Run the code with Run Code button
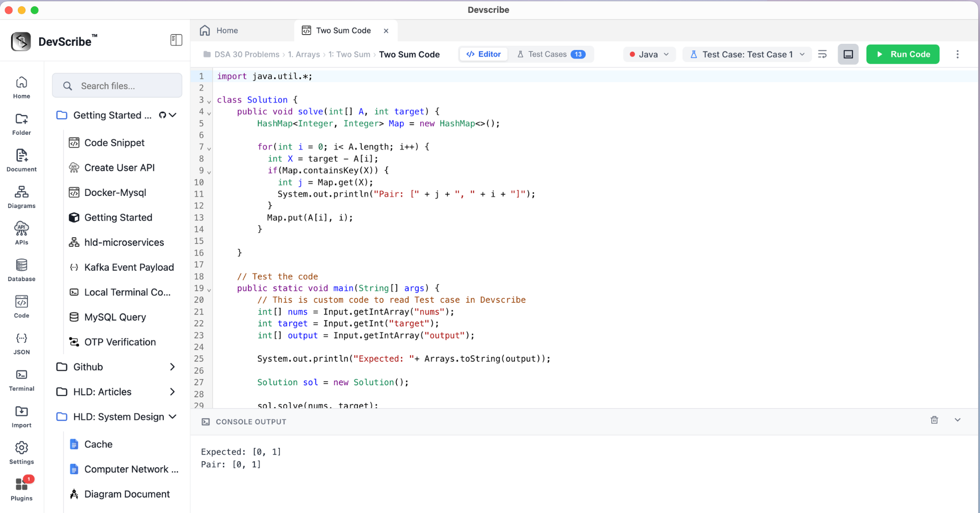This screenshot has height=513, width=980. click(903, 54)
